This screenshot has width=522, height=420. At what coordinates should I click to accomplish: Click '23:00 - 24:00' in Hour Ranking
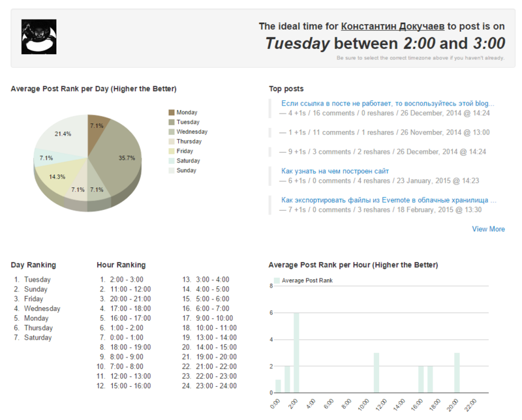(217, 385)
